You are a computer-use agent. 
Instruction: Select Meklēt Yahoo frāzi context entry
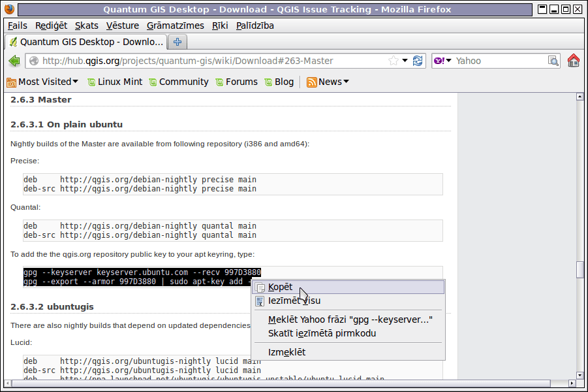click(349, 319)
